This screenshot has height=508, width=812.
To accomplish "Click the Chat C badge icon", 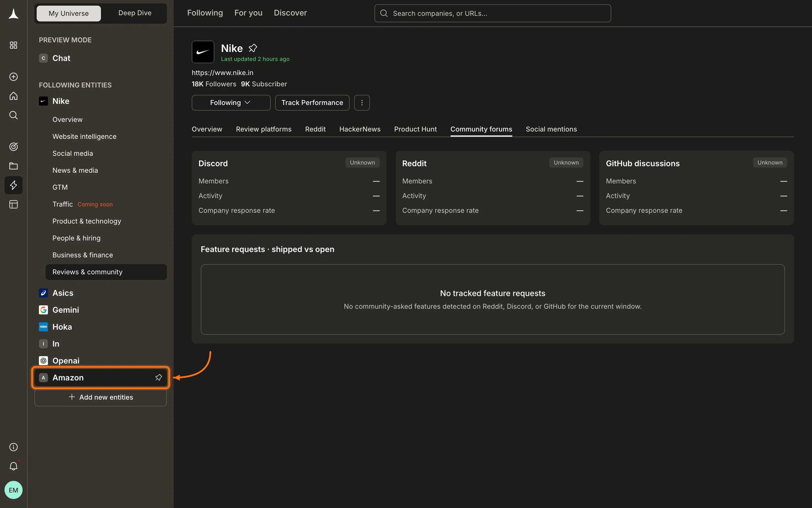I will click(x=43, y=58).
